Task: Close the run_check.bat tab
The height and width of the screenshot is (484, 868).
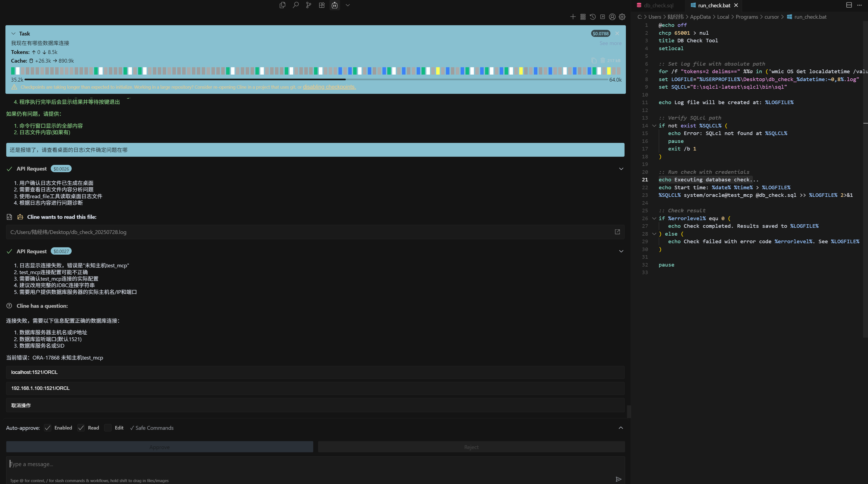Action: pos(736,5)
